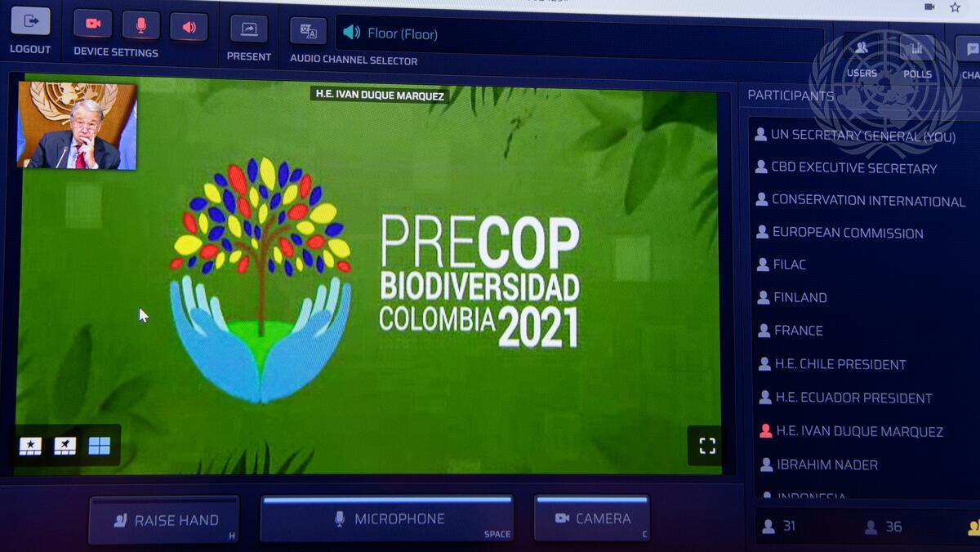Viewport: 980px width, 552px height.
Task: Bookmark page with browser star icon
Action: pyautogui.click(x=955, y=7)
